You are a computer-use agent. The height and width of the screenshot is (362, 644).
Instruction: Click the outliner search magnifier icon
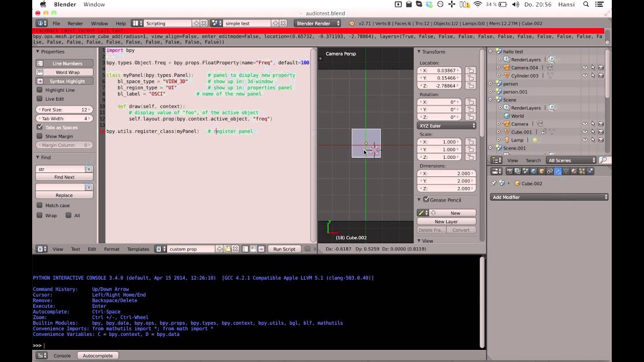click(603, 160)
